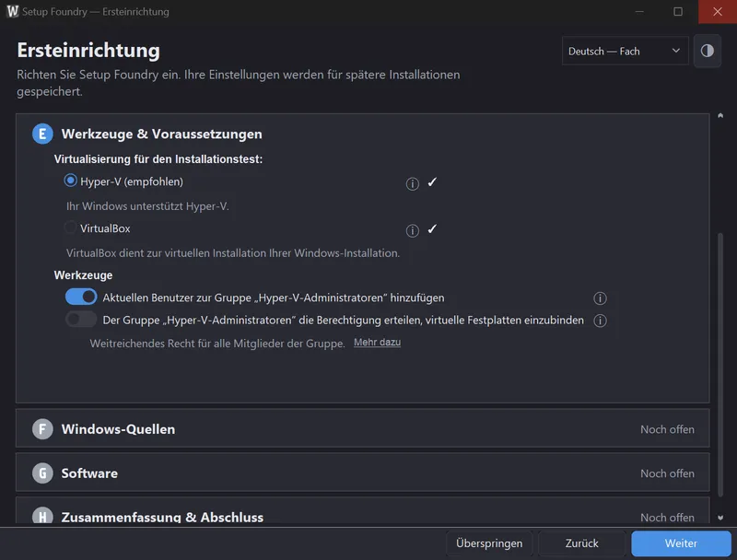Open info icon for 'Aktuellen Benutzer' toggle
The image size is (737, 560).
tap(600, 298)
